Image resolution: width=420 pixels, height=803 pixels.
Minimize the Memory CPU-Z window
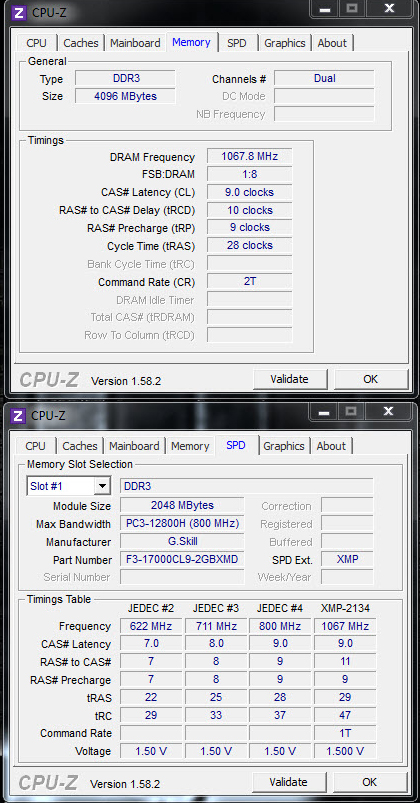tap(326, 8)
